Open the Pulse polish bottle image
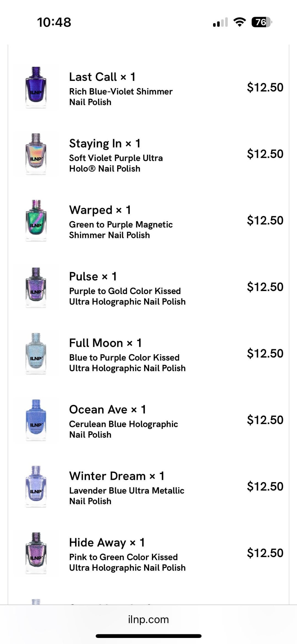Screen dimensions: 297x644 (36, 287)
